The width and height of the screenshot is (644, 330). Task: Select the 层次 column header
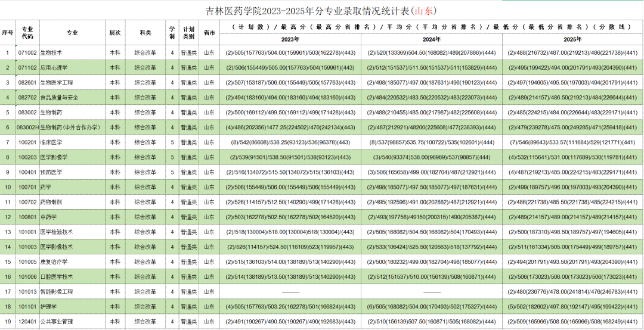[x=114, y=33]
